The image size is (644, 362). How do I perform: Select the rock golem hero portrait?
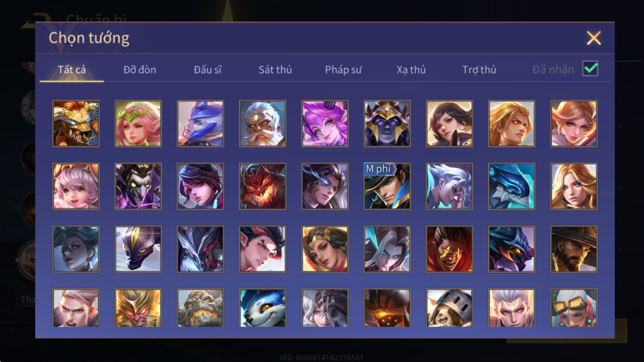click(x=200, y=308)
